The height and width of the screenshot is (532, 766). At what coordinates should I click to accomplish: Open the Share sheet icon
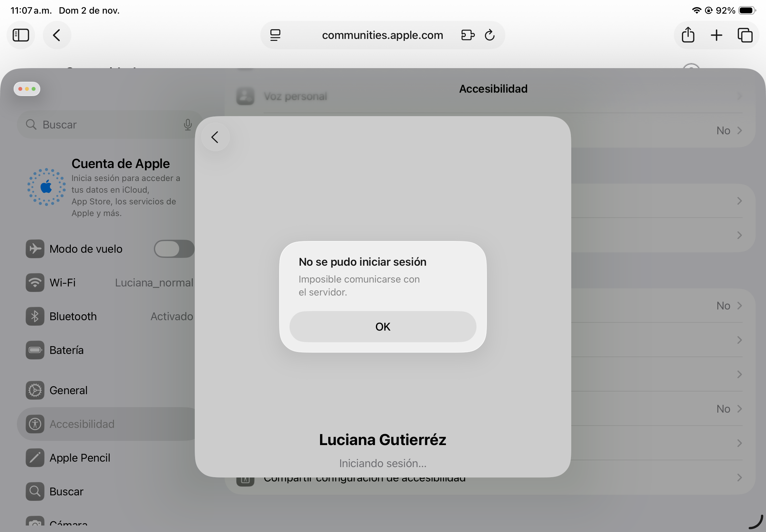tap(688, 35)
